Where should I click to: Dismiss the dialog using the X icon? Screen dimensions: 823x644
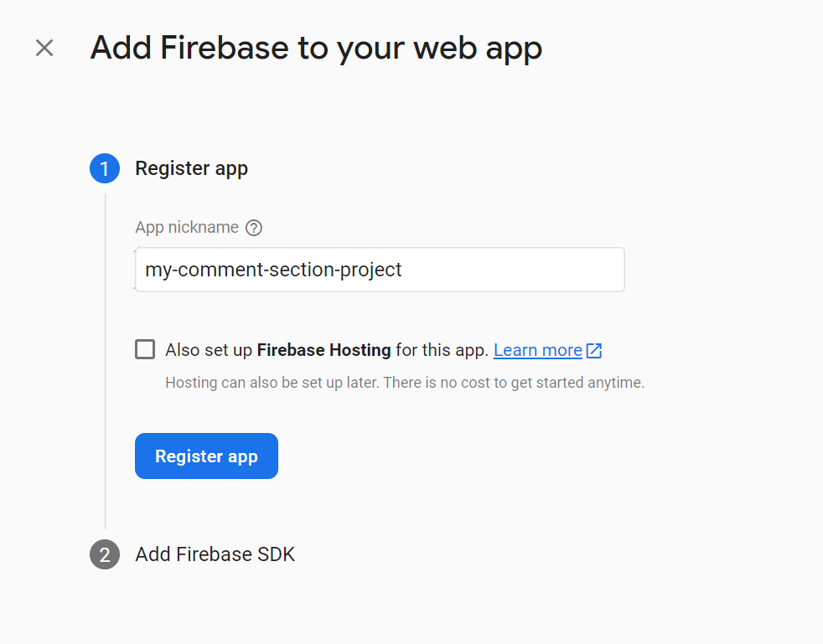pyautogui.click(x=44, y=48)
